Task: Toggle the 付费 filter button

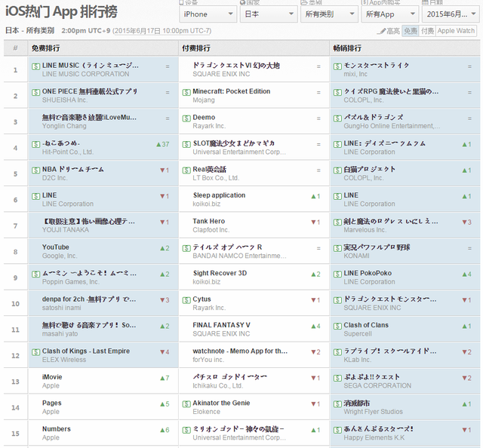Action: [427, 31]
